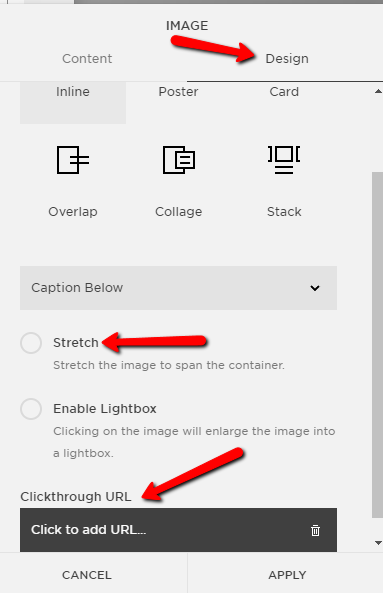Select the Collage layout icon

[x=179, y=160]
